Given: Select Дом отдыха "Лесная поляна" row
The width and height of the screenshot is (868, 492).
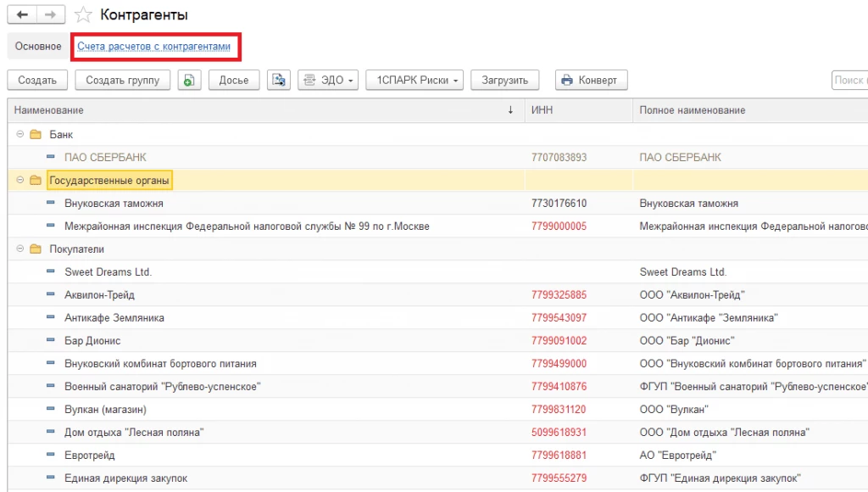Looking at the screenshot, I should [x=438, y=432].
